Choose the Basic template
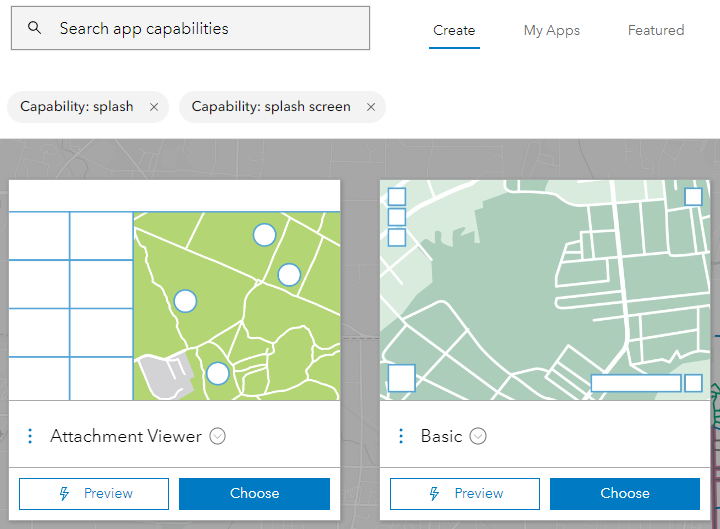 [625, 493]
